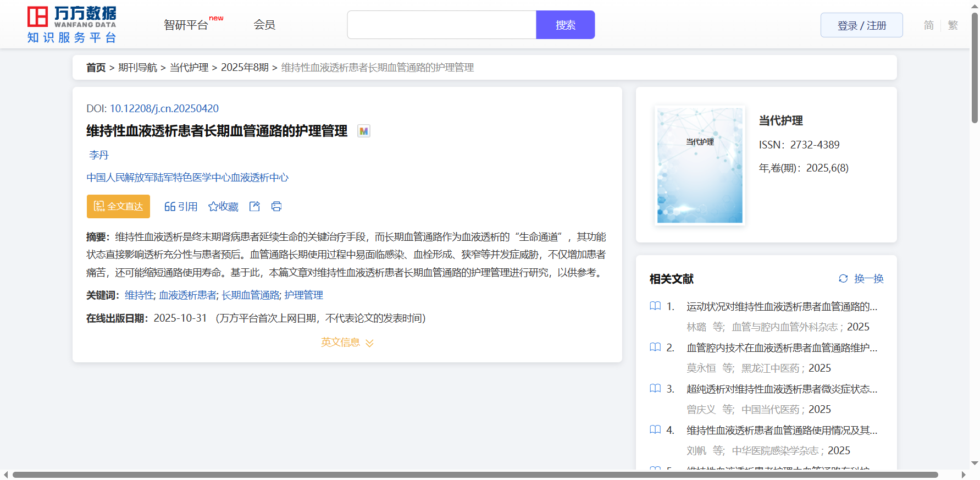This screenshot has width=980, height=480.
Task: Click the horizontal scrollbar at the bottom
Action: (x=475, y=475)
